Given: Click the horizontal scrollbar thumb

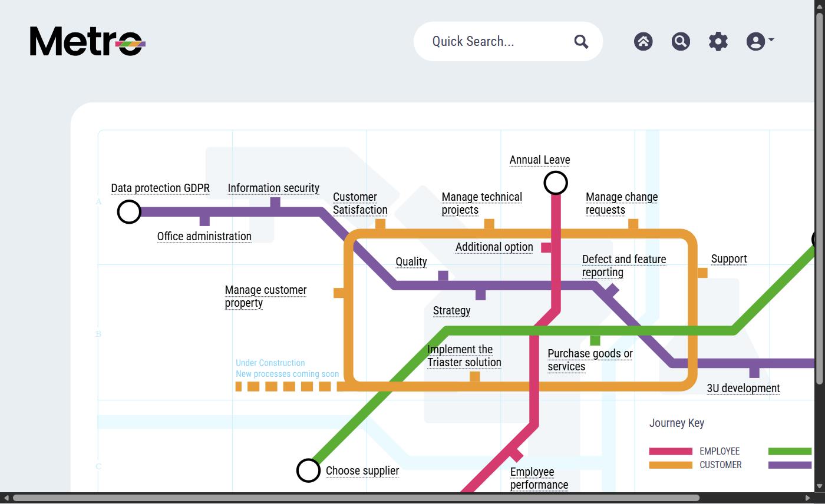Looking at the screenshot, I should 356,498.
